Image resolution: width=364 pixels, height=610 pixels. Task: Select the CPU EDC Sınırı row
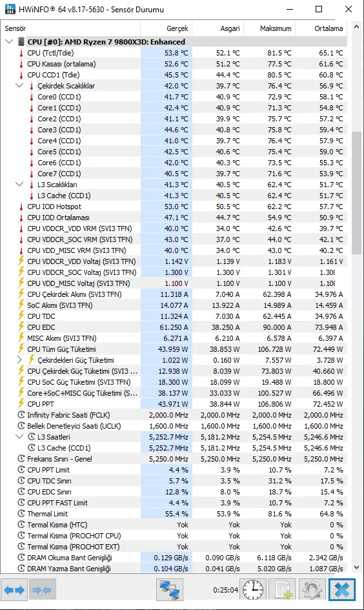pos(174,492)
